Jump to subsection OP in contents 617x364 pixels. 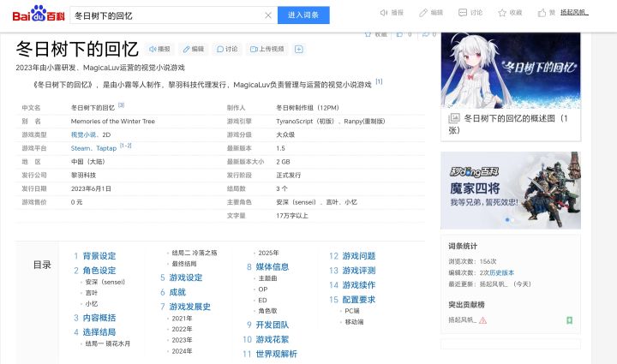(263, 289)
